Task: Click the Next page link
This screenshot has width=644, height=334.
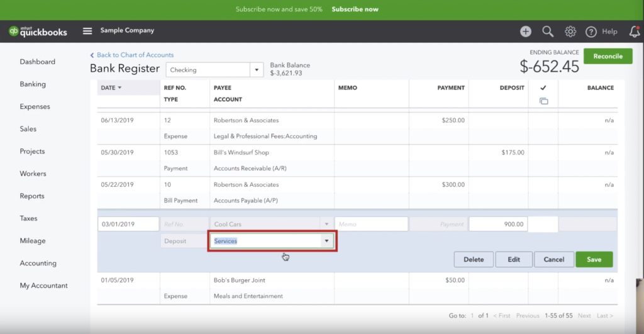Action: [584, 316]
